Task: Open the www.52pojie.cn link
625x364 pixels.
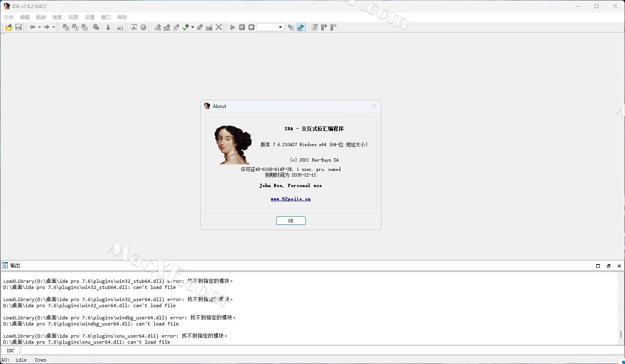Action: pos(290,199)
